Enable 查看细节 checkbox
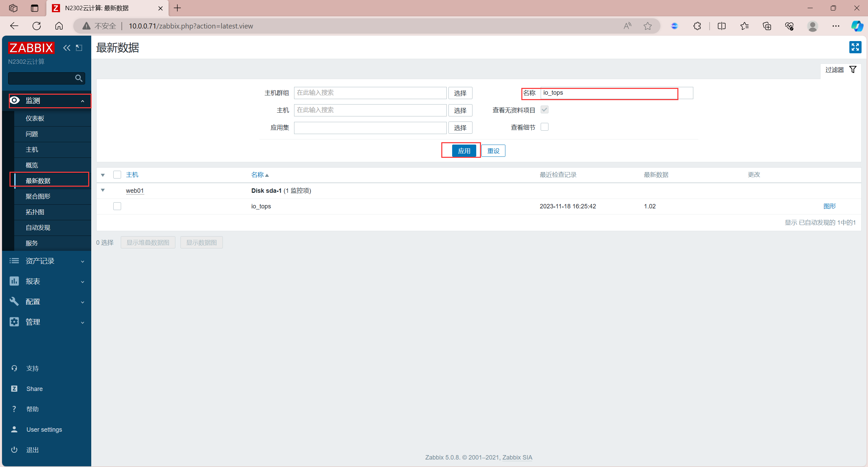 coord(544,127)
